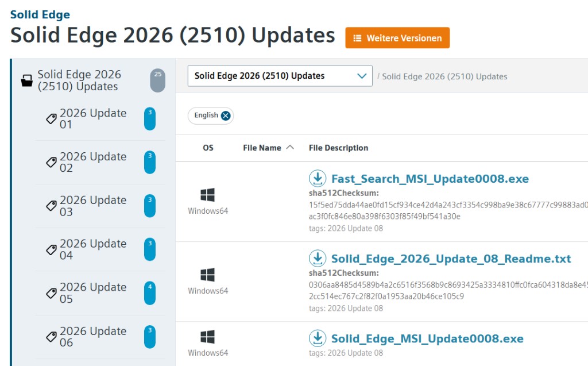Click the tag icon beside 2026 Update 06
This screenshot has width=588, height=366.
pyautogui.click(x=51, y=337)
